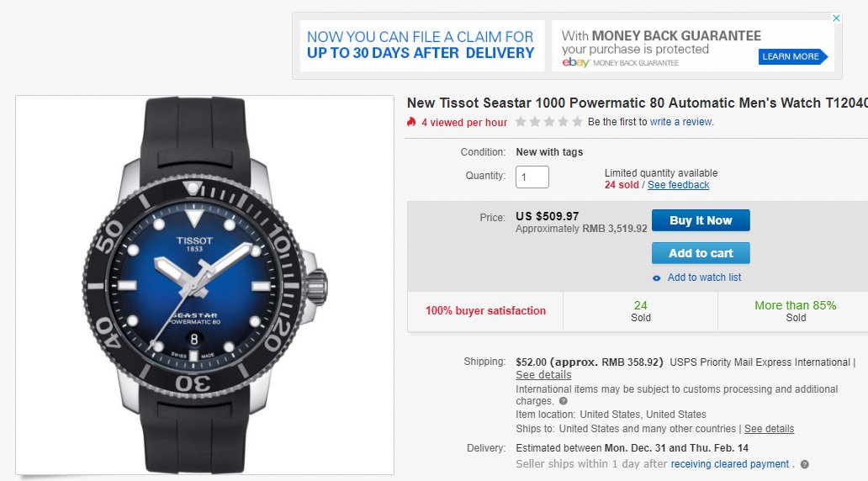Close the ad with the X icon
The width and height of the screenshot is (868, 481).
[x=836, y=18]
